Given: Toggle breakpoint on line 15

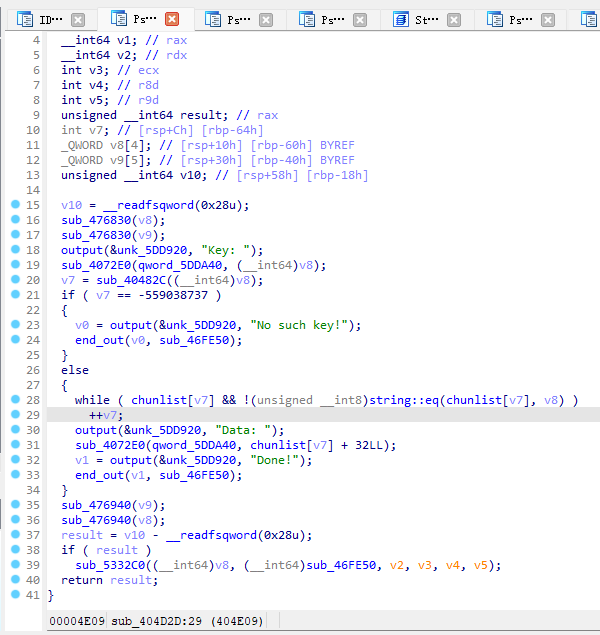Looking at the screenshot, I should point(15,205).
